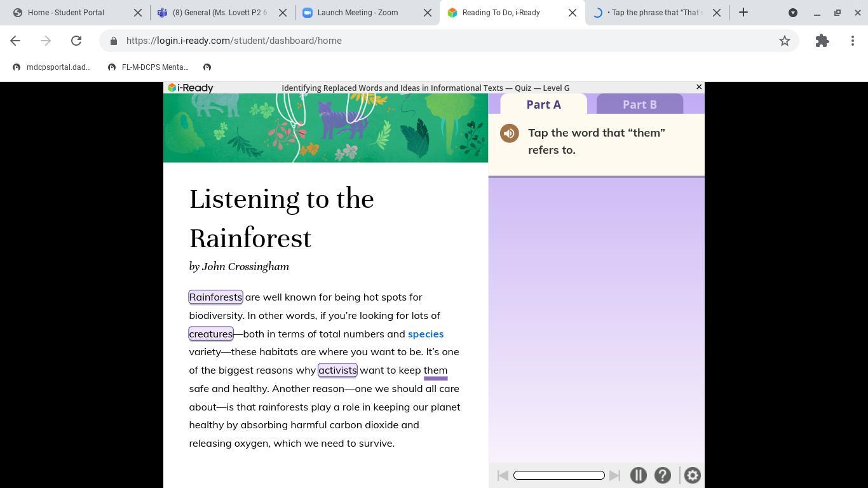868x488 pixels.
Task: Tap the word "Rainforests" in the passage
Action: click(x=215, y=297)
